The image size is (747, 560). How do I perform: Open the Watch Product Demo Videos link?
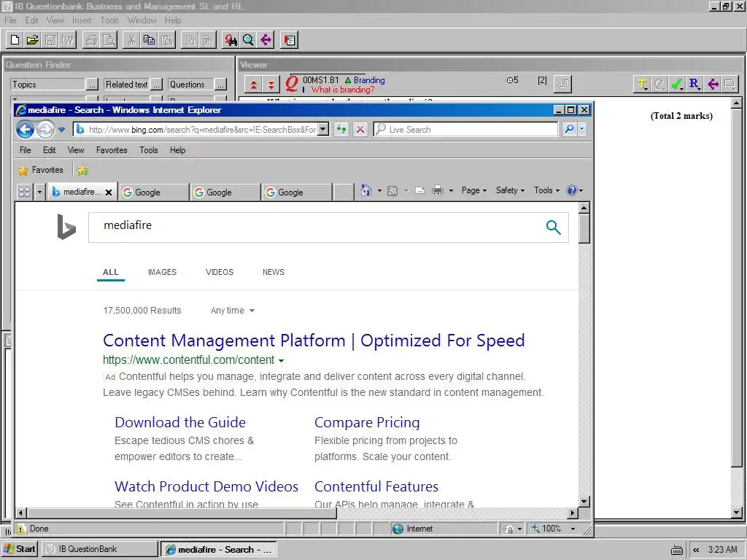pos(206,486)
